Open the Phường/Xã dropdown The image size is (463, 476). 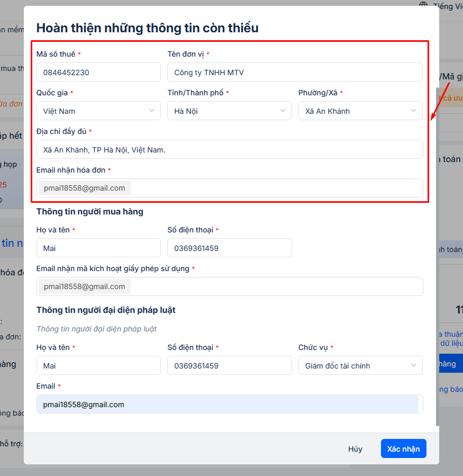(360, 111)
